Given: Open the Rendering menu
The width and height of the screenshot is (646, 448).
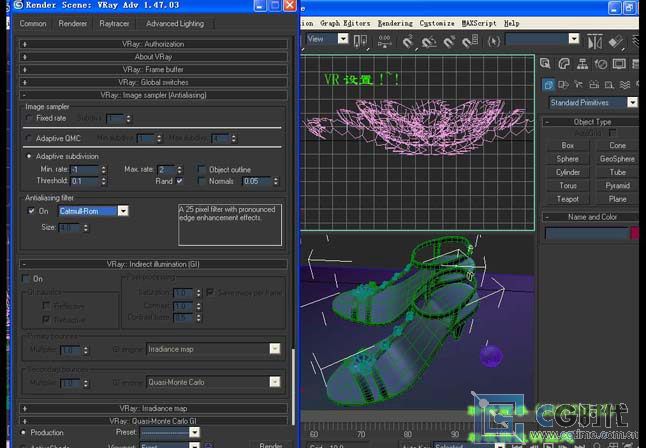Looking at the screenshot, I should [x=397, y=22].
